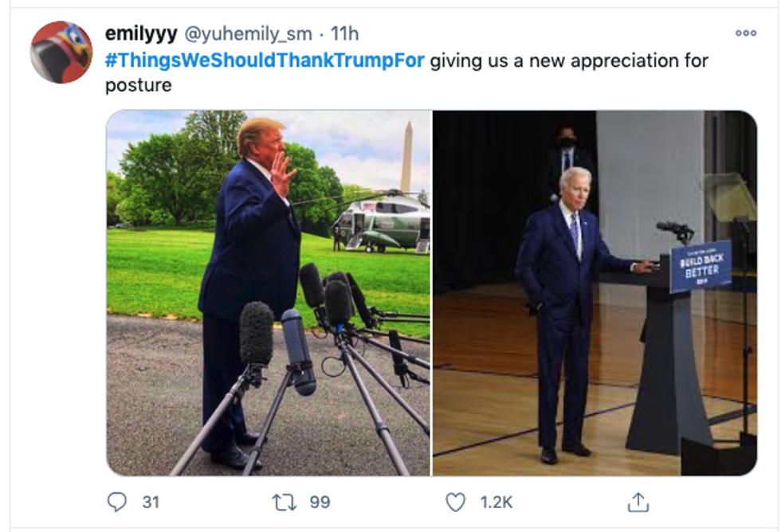Open the tweet via the 11h timestamp
Screen dimensions: 781x532
345,33
